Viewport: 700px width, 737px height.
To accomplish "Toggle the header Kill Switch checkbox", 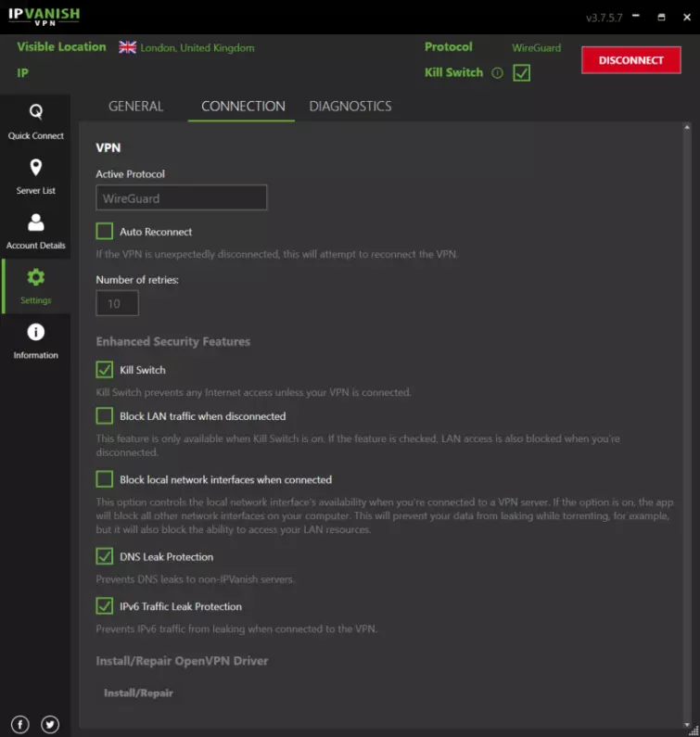I will pos(522,72).
